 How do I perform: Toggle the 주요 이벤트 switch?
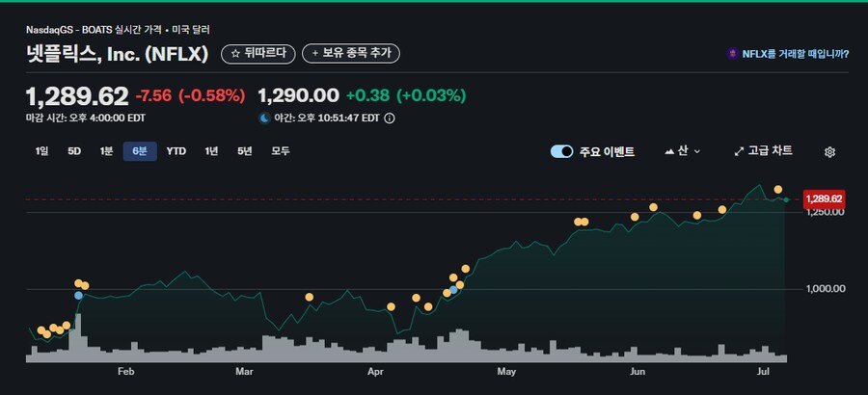click(561, 151)
